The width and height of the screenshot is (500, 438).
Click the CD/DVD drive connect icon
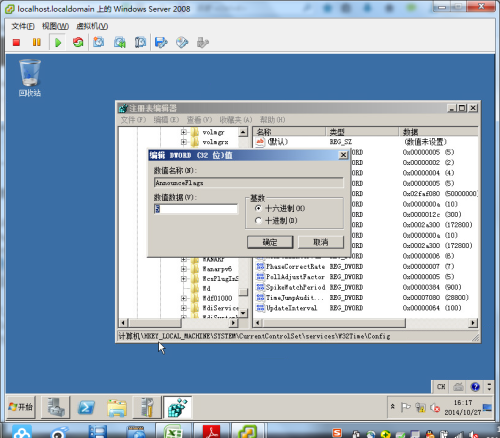(x=182, y=42)
